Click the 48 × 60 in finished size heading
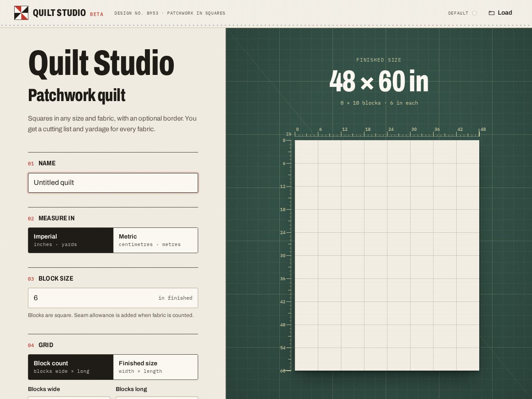The image size is (532, 399). 379,82
